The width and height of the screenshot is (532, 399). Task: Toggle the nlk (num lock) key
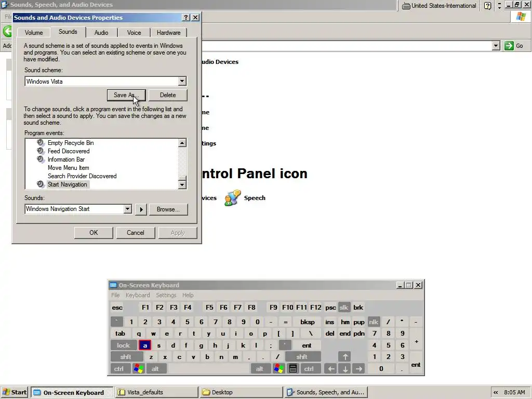click(x=374, y=322)
